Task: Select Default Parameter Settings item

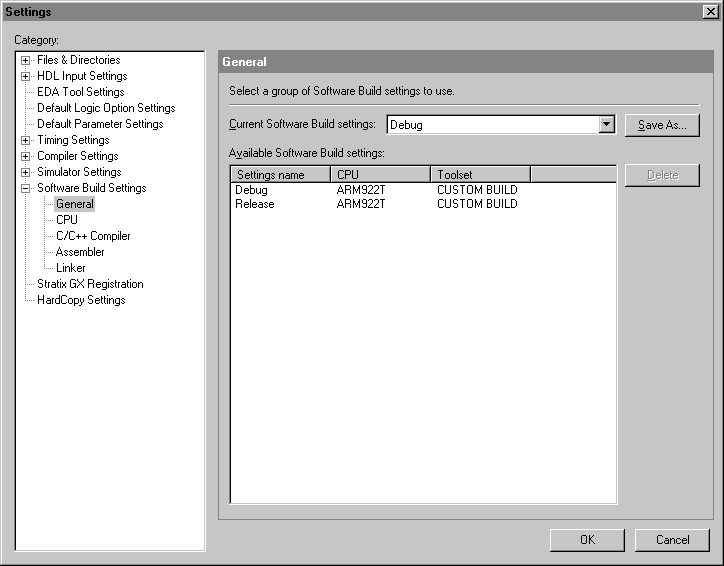Action: [100, 124]
